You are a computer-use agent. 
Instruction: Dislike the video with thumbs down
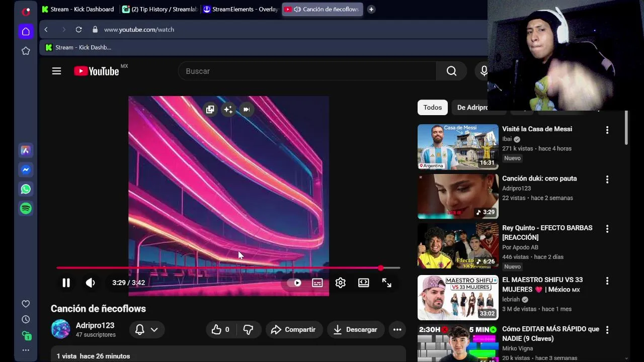(248, 330)
